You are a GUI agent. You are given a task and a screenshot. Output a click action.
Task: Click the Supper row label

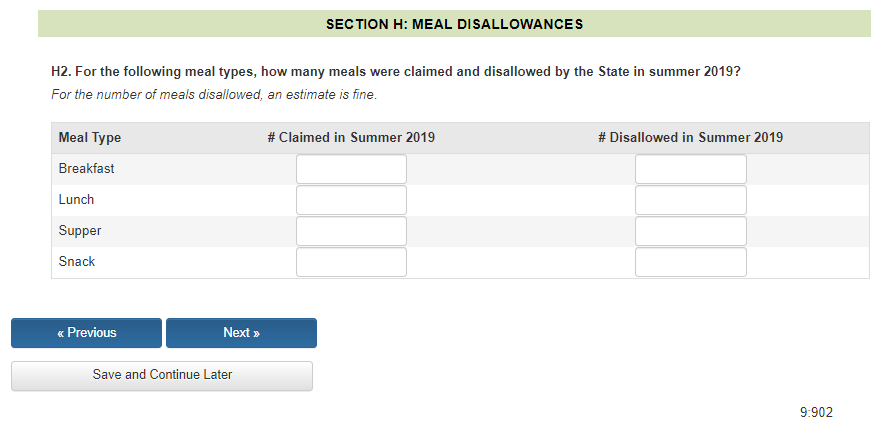coord(80,231)
